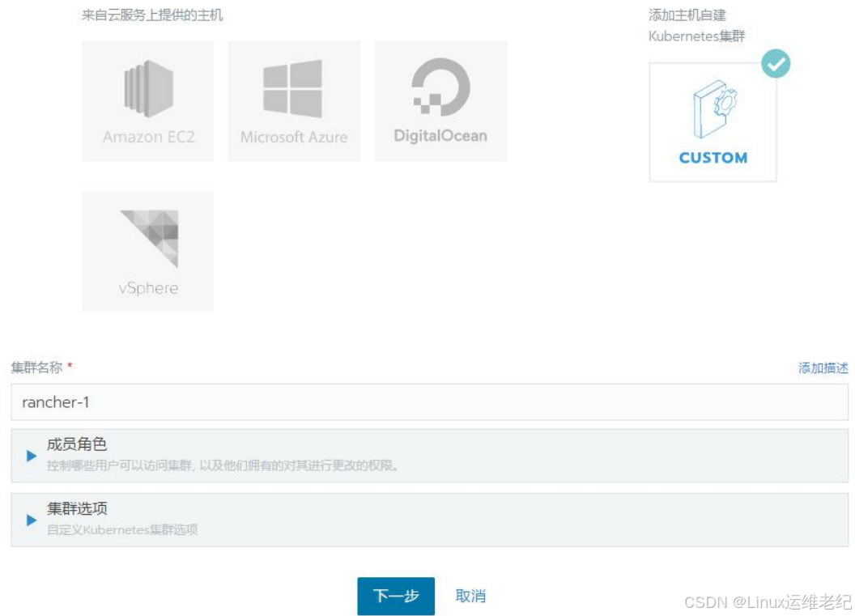855x616 pixels.
Task: Pick the DigitalOcean provider card
Action: pos(440,101)
